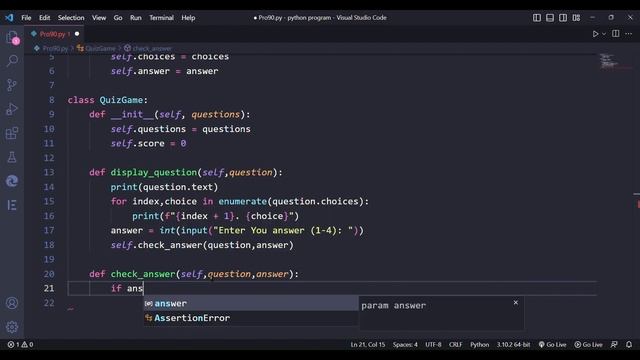
Task: Open the Selection menu
Action: pos(71,18)
